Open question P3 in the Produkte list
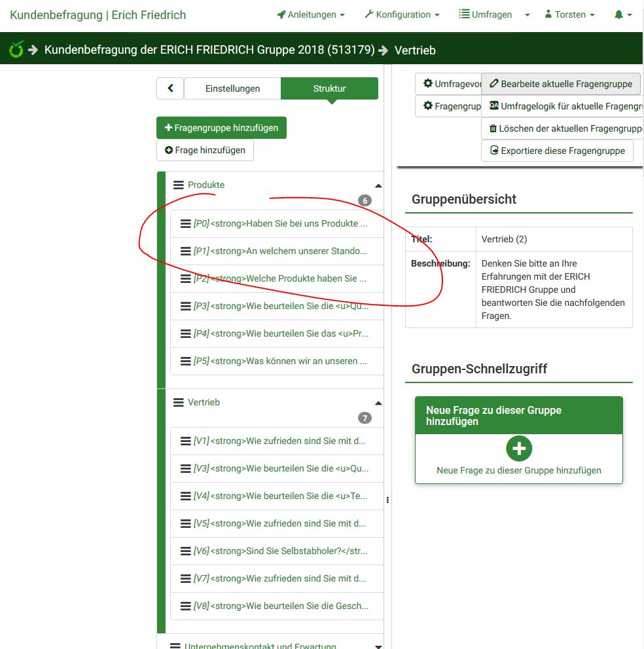Screen dimensions: 644x649 (x=280, y=306)
